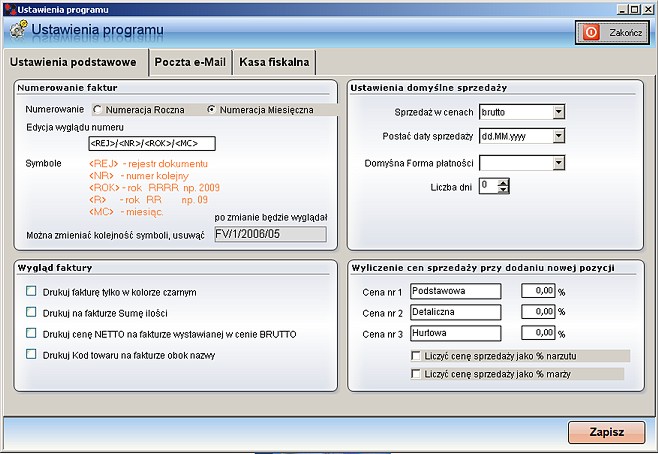658x454 pixels.
Task: Click the invoice number format input field
Action: (x=152, y=144)
